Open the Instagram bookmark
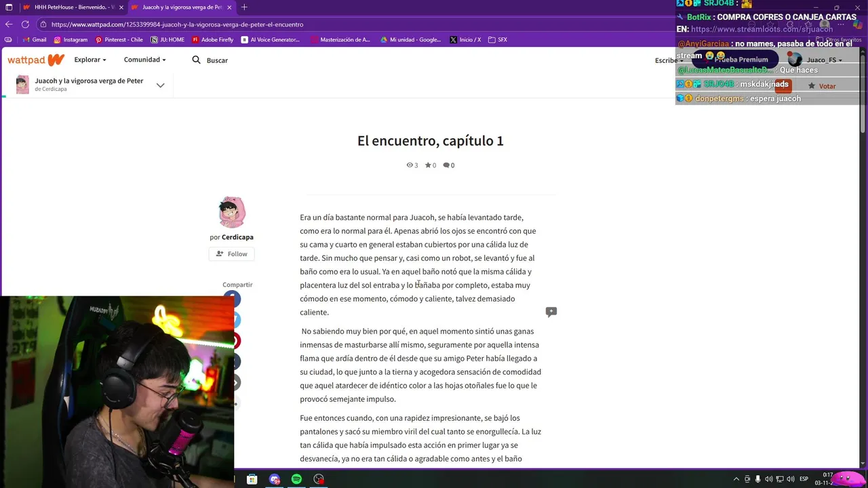Screen dimensions: 868x488 tap(71, 40)
